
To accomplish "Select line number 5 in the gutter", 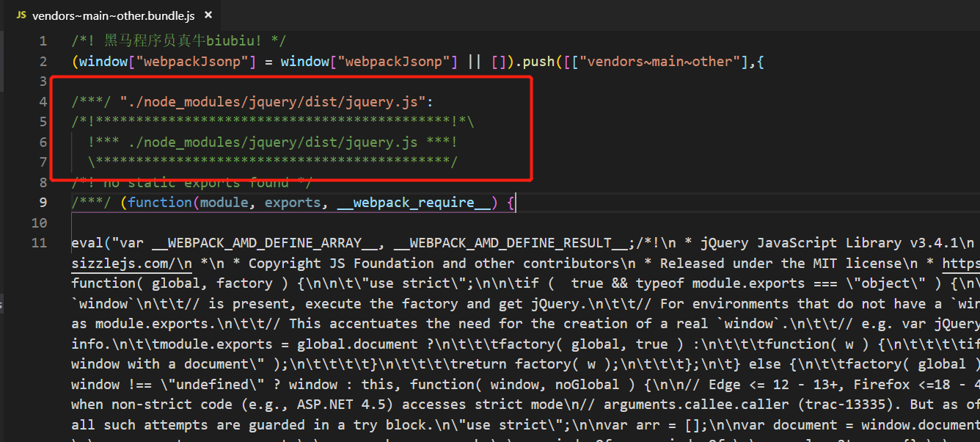I will [x=43, y=122].
